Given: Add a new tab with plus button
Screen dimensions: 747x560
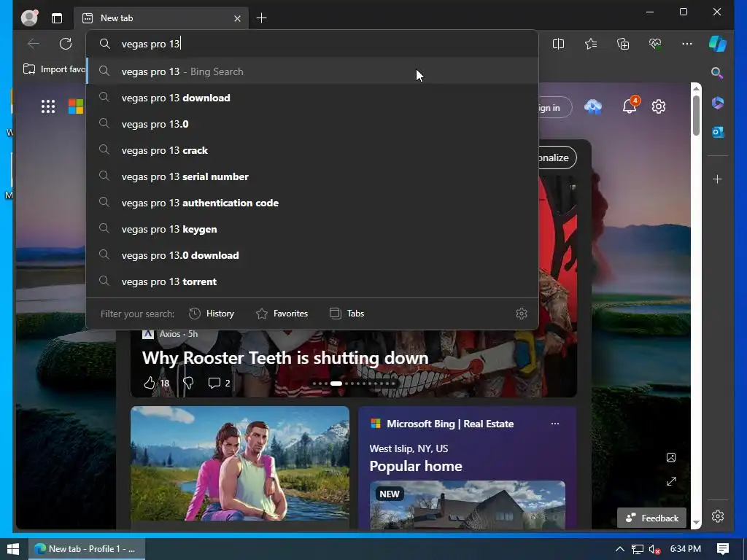Looking at the screenshot, I should [x=262, y=18].
